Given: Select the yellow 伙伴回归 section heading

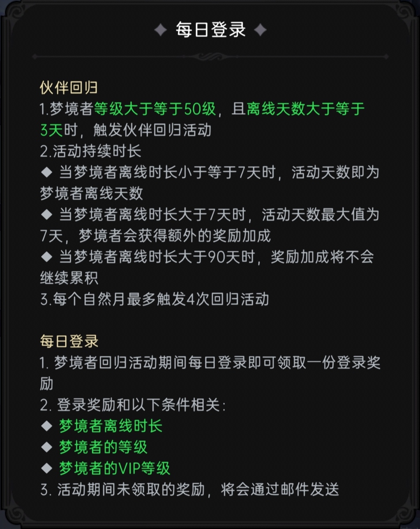Looking at the screenshot, I should [x=68, y=88].
